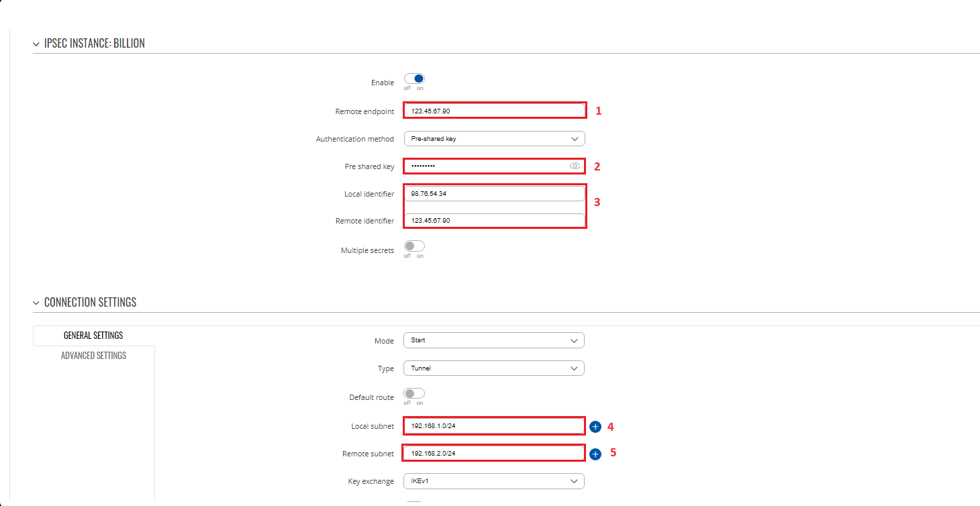Turn on the Default route toggle

[x=414, y=393]
